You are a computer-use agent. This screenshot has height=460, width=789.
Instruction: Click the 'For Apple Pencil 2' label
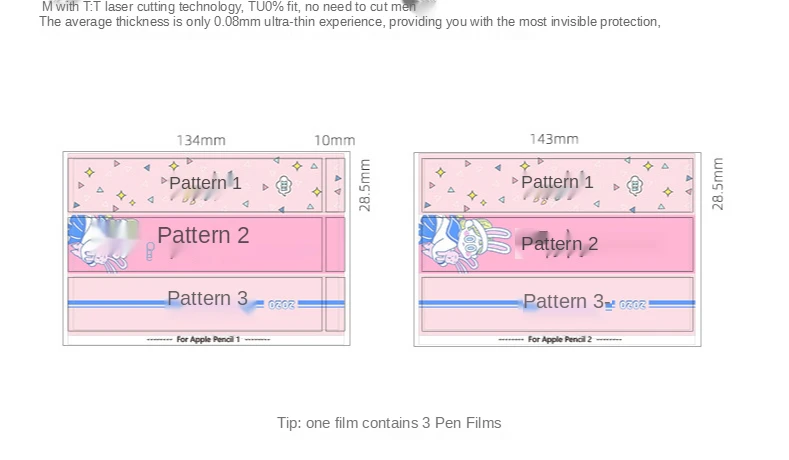click(x=560, y=339)
